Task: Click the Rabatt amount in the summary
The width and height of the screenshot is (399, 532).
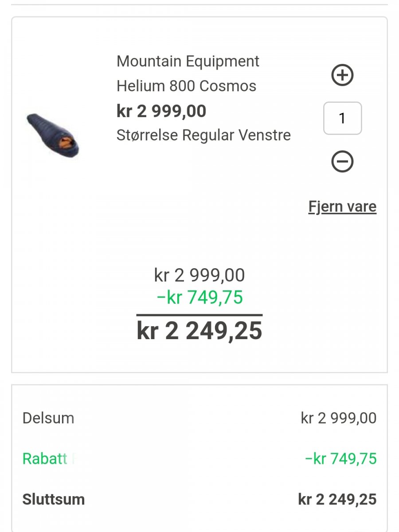Action: coord(340,458)
